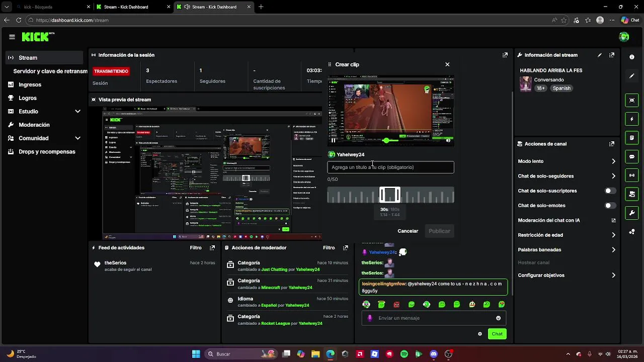Click Yahelwey24 username in chat

point(382,252)
